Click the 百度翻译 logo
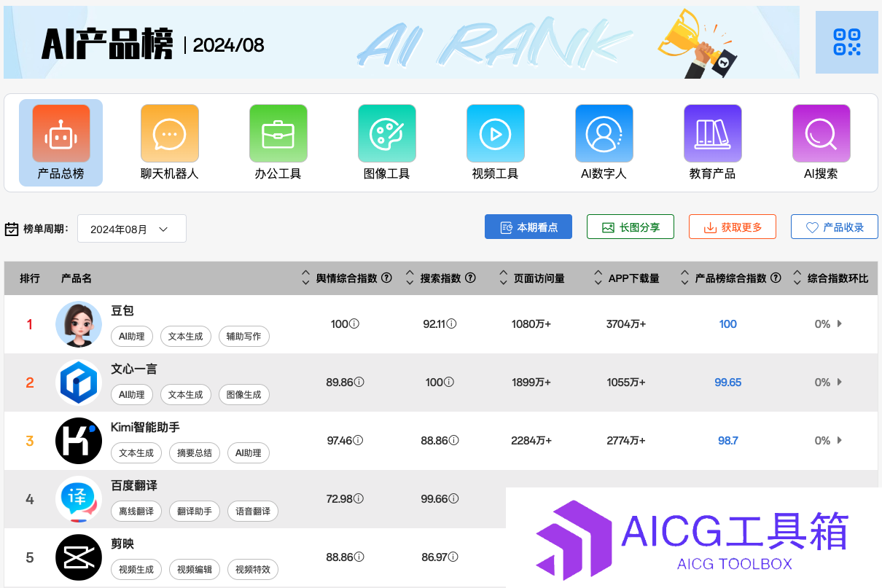This screenshot has height=588, width=882. [79, 499]
